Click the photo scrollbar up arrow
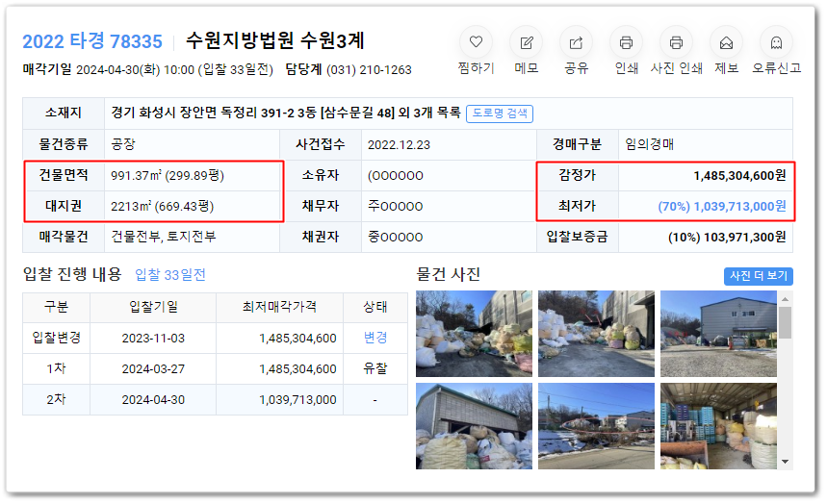Viewport: 827px width, 504px height. pos(786,299)
